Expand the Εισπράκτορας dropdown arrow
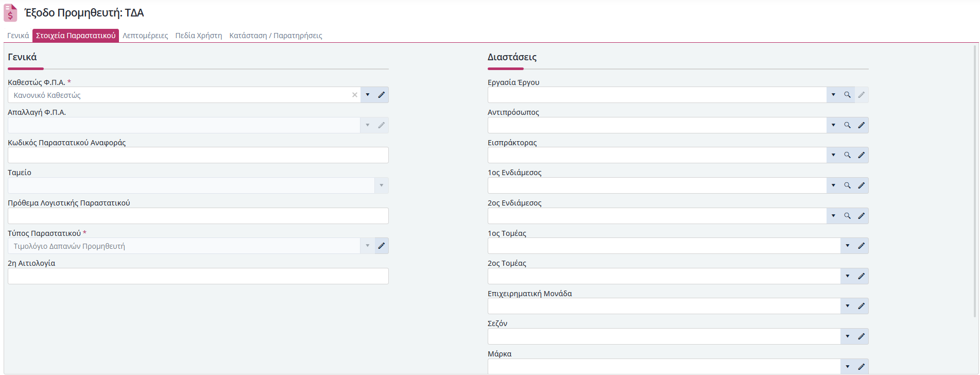The width and height of the screenshot is (980, 375). [x=834, y=155]
